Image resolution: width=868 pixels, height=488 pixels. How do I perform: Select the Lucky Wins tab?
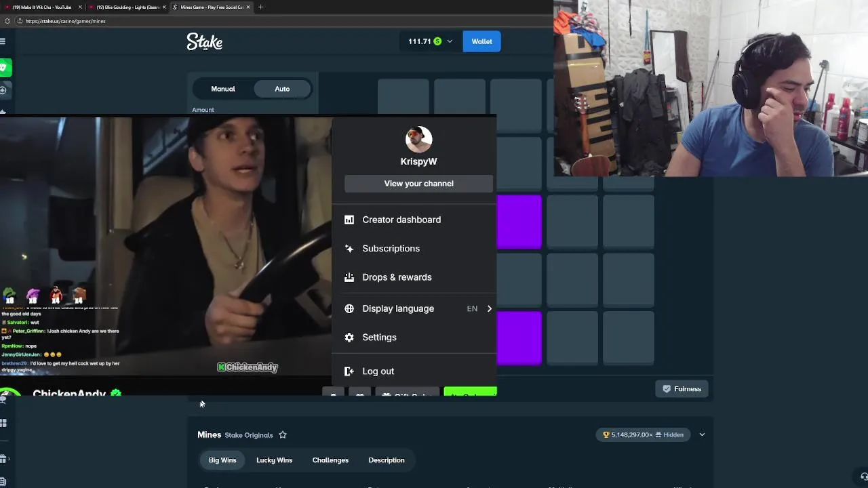click(274, 460)
